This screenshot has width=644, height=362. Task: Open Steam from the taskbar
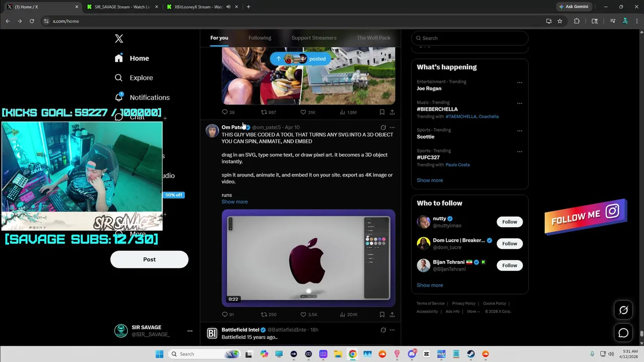pos(470,354)
